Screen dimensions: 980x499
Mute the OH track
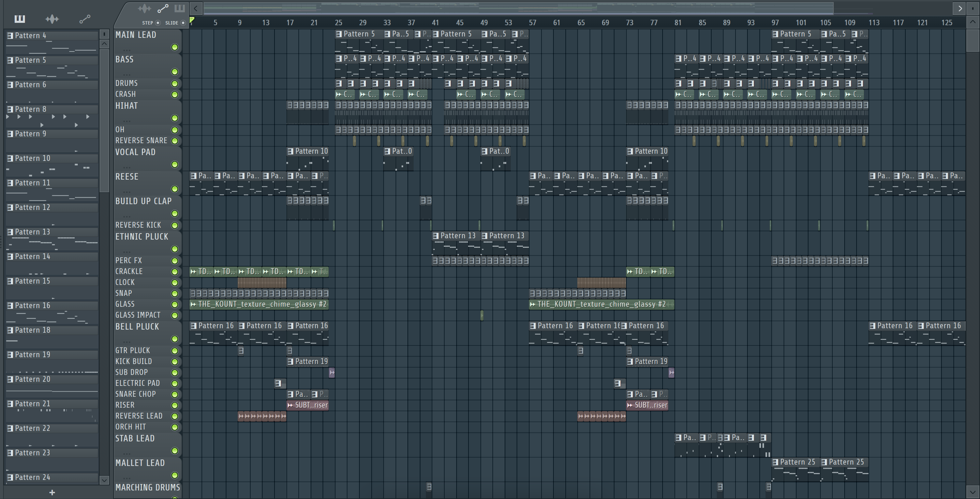[175, 130]
